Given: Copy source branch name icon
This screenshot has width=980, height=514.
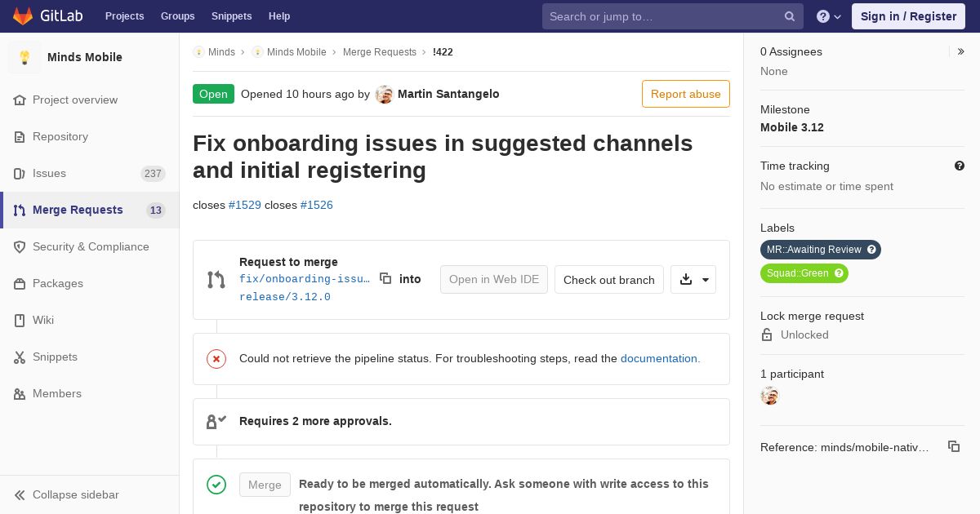Looking at the screenshot, I should (x=385, y=278).
